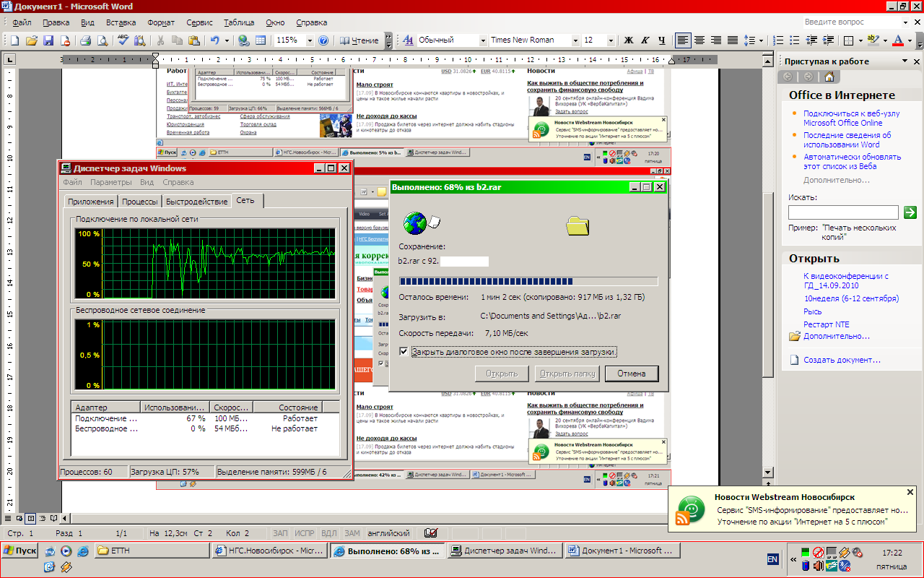This screenshot has width=924, height=578.
Task: Open the Вставка menu in Word
Action: (x=121, y=22)
